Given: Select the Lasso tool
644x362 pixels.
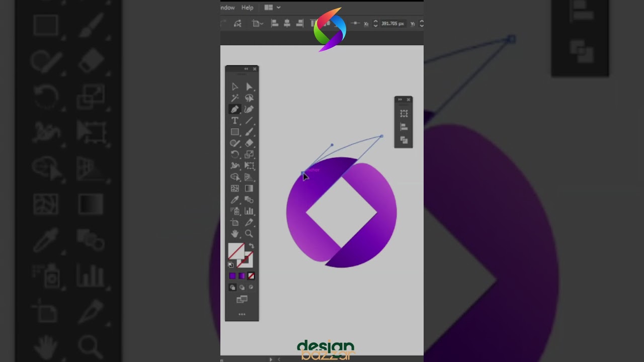Looking at the screenshot, I should (x=249, y=98).
